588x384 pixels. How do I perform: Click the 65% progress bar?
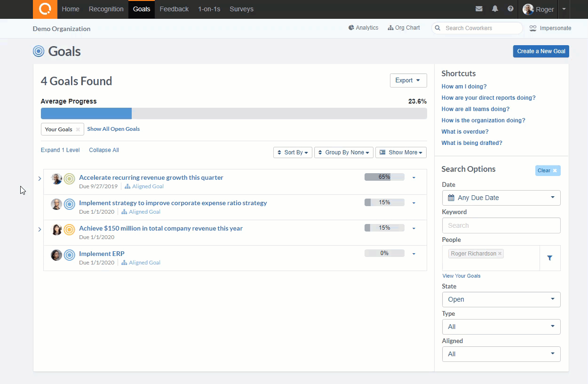pyautogui.click(x=384, y=177)
